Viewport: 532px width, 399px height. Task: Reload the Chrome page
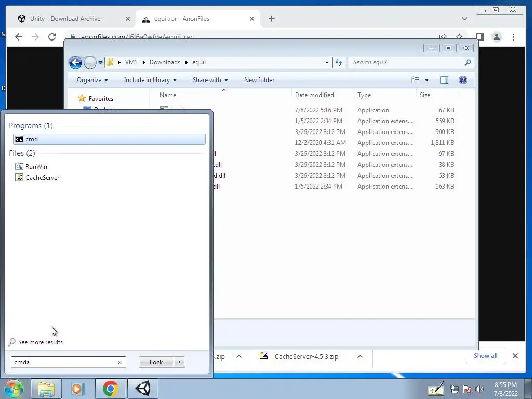tap(52, 37)
